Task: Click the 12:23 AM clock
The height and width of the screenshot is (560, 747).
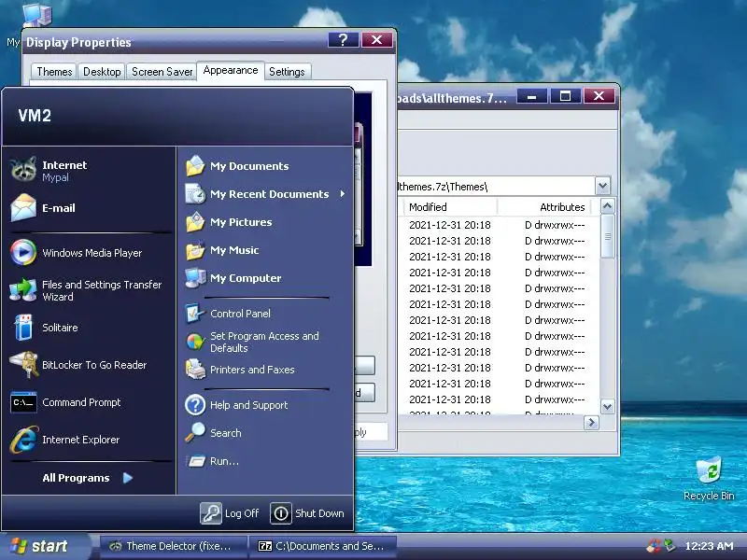Action: point(709,546)
